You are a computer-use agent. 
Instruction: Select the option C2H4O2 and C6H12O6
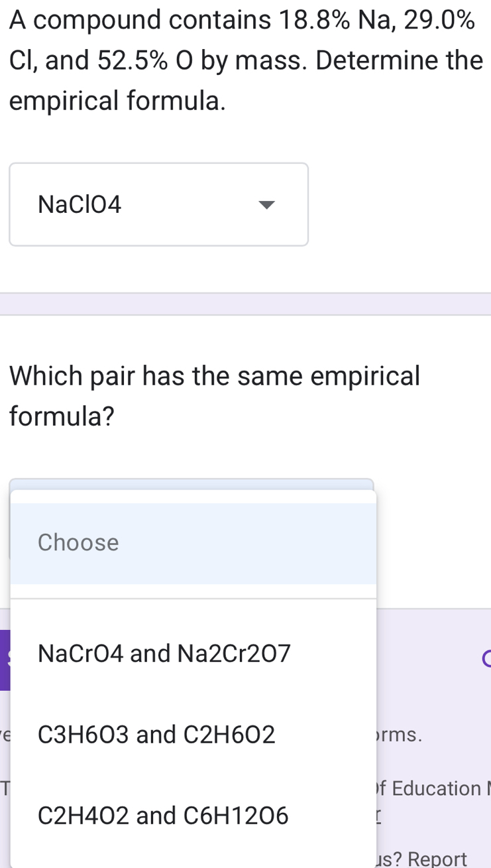pyautogui.click(x=163, y=816)
